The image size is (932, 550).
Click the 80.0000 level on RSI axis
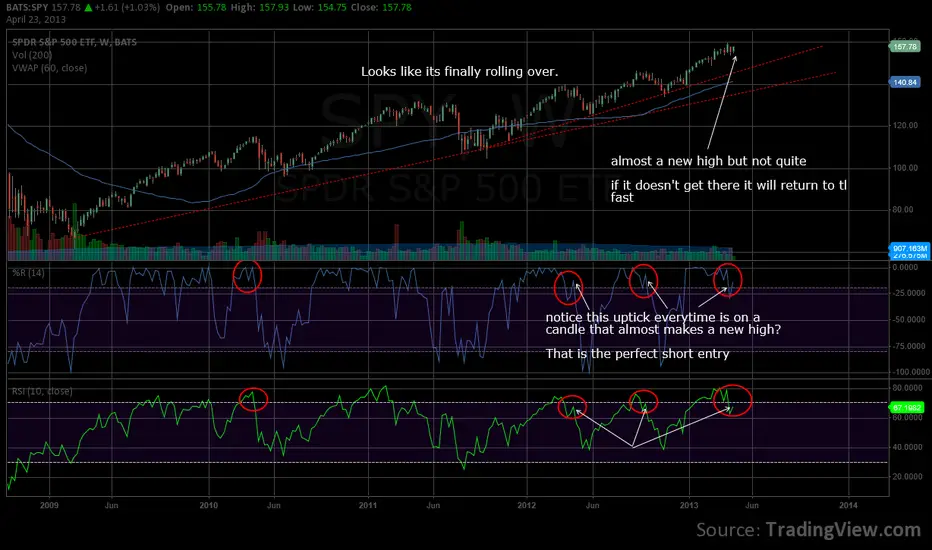point(908,388)
